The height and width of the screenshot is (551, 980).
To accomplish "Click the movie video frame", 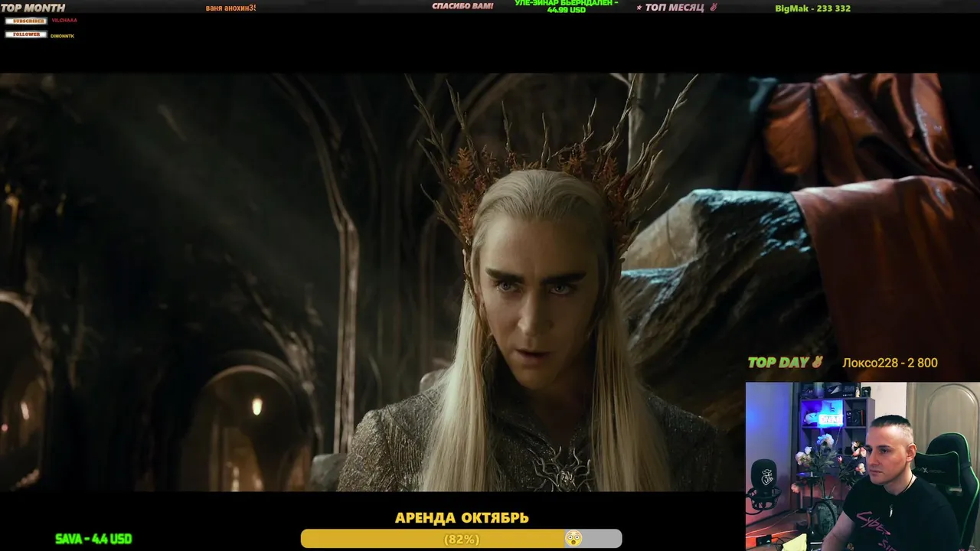I will click(490, 282).
